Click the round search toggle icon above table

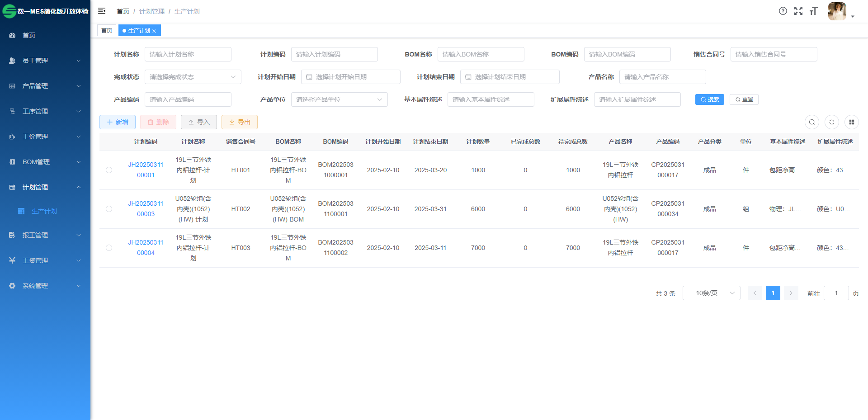tap(812, 122)
